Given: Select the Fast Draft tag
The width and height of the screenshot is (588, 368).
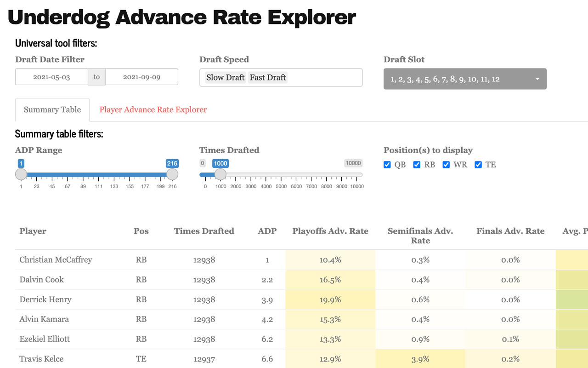Looking at the screenshot, I should [x=268, y=77].
